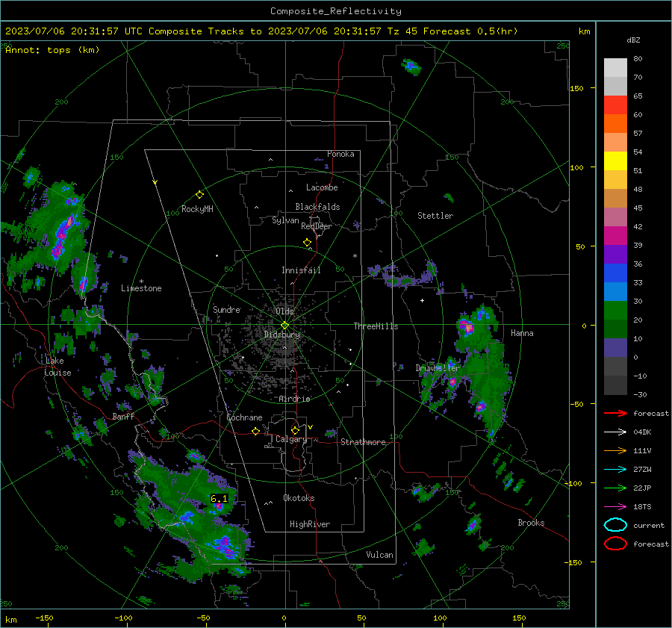672x628 pixels.
Task: Click the Brooks city label
Action: pyautogui.click(x=531, y=523)
